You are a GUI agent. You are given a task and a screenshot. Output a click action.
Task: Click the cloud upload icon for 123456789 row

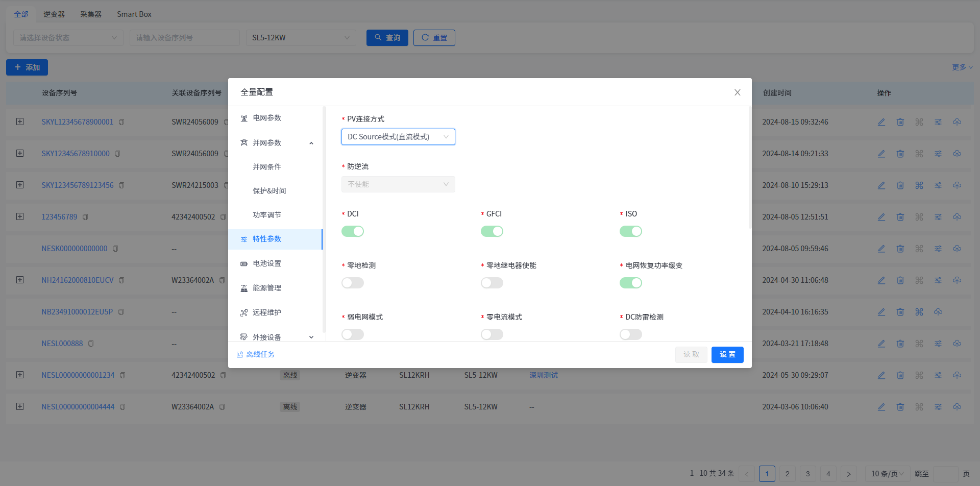click(957, 217)
